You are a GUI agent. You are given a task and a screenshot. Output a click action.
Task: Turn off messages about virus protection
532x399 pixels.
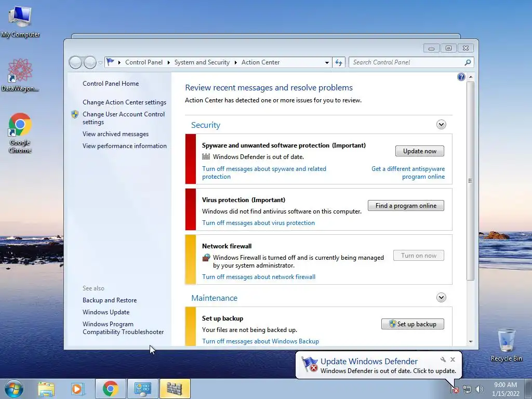pos(258,223)
